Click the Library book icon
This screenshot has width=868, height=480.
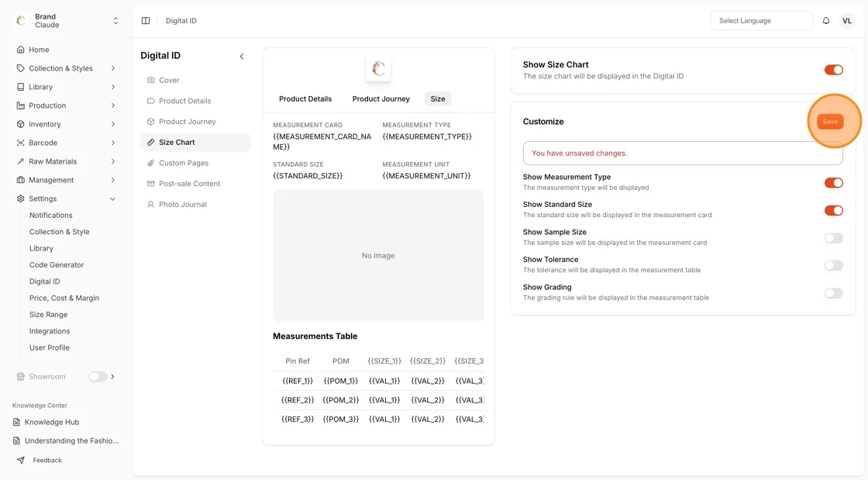20,87
